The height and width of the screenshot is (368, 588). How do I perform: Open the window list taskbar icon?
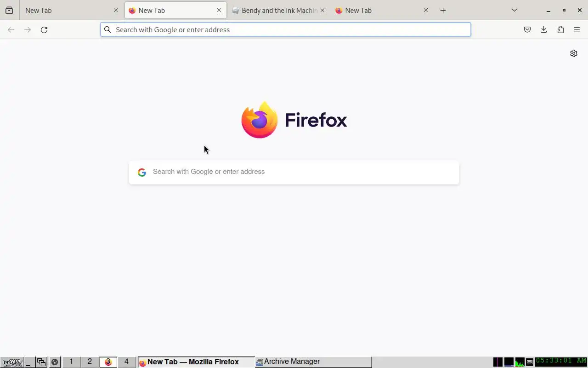point(41,362)
